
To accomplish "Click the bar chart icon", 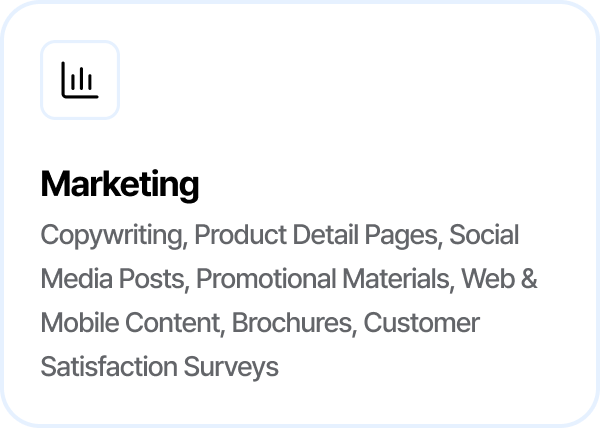I will click(80, 80).
